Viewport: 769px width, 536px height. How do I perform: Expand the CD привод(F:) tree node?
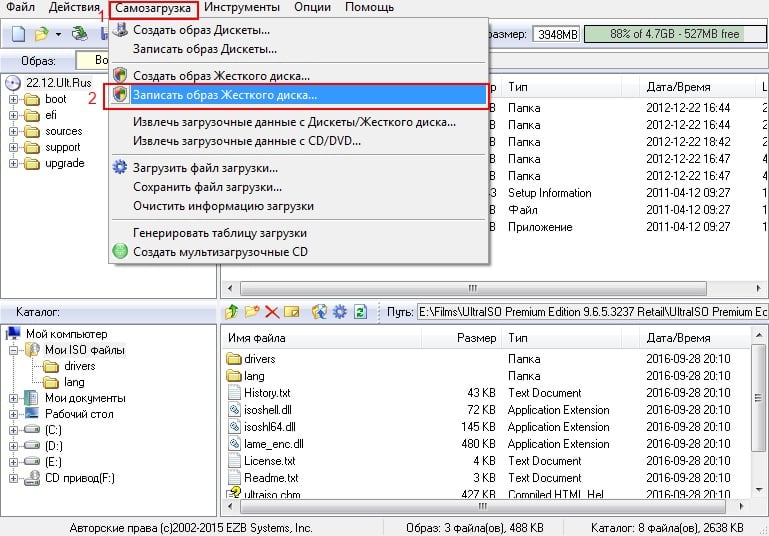tap(13, 478)
